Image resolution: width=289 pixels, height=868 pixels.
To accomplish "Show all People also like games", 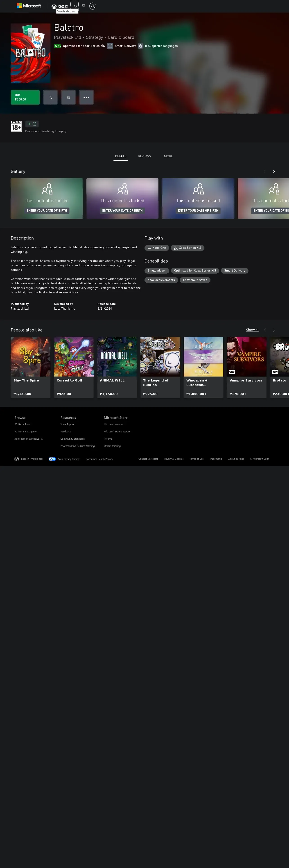I will pos(253,330).
